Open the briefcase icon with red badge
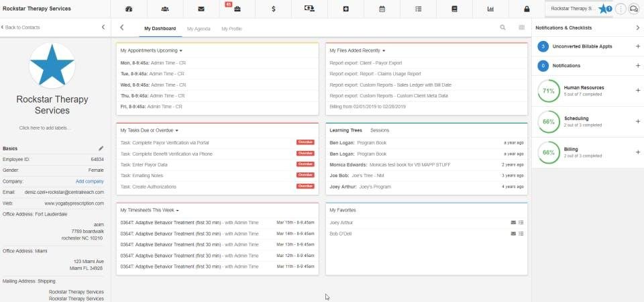 (x=237, y=9)
